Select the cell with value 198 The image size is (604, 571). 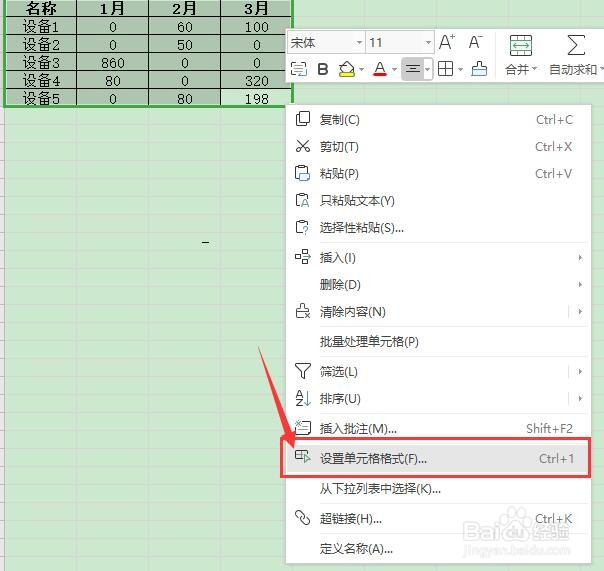tap(256, 98)
